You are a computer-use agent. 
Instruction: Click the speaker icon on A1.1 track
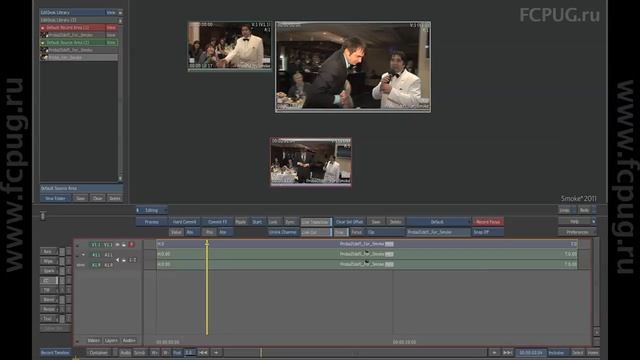click(118, 260)
